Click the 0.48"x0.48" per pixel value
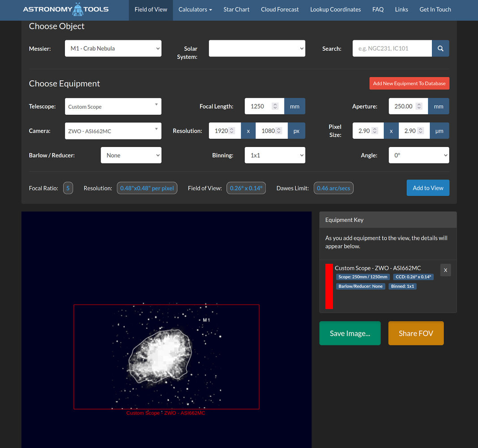The height and width of the screenshot is (448, 478). [147, 188]
